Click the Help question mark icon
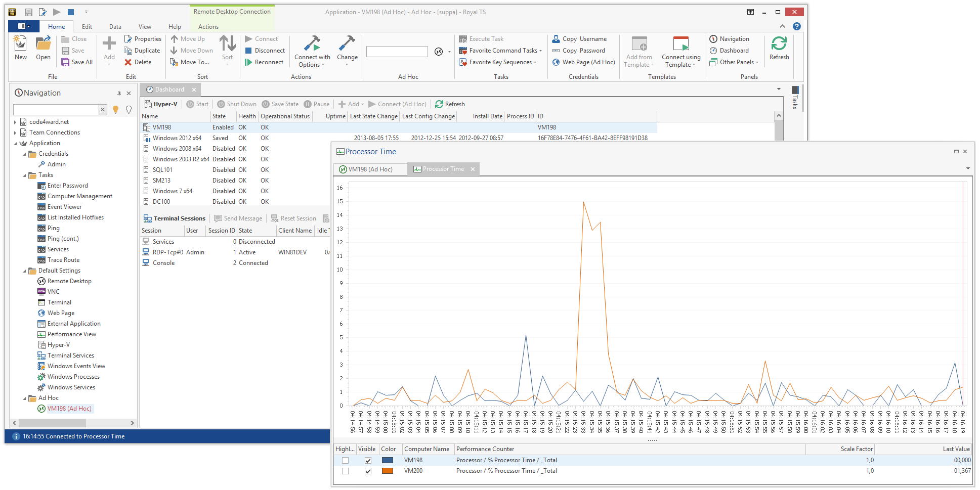This screenshot has width=980, height=490. pyautogui.click(x=797, y=26)
